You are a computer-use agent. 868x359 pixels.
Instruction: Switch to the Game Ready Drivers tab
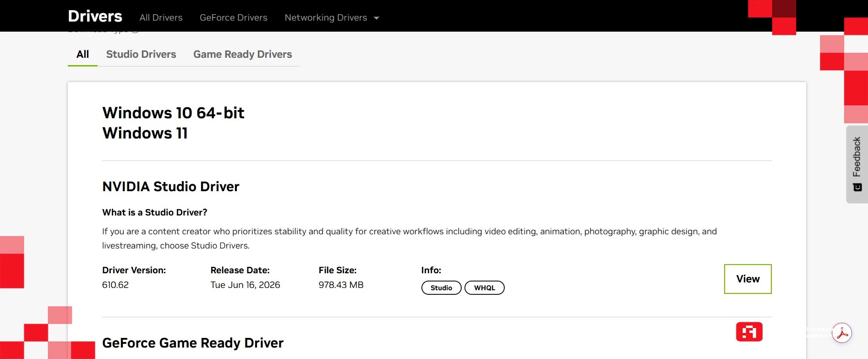click(x=243, y=55)
